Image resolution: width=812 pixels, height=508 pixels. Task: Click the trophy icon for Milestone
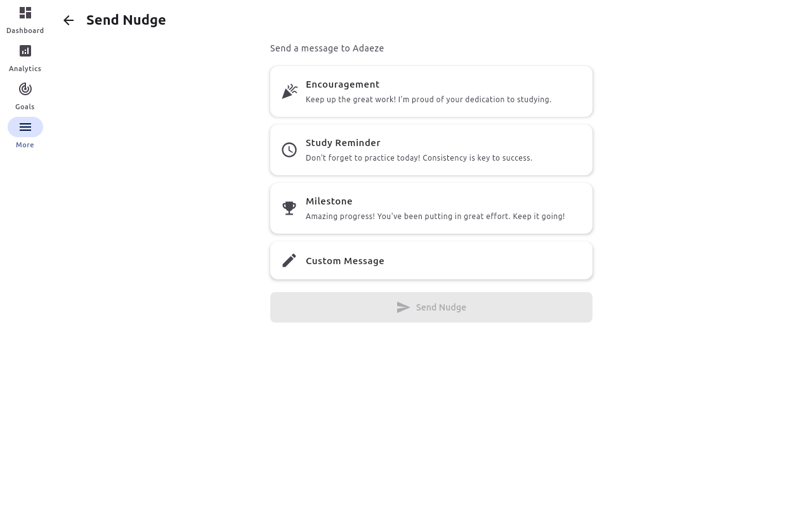click(x=289, y=208)
